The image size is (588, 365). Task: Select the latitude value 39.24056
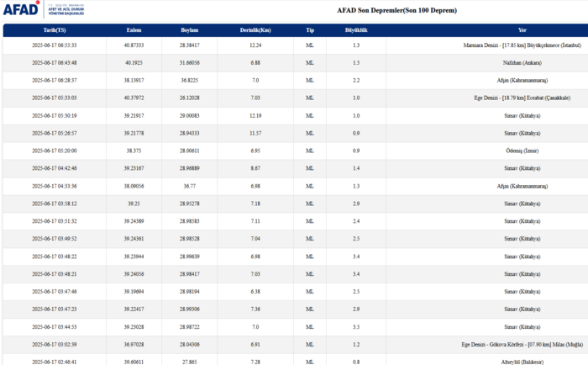pos(134,274)
